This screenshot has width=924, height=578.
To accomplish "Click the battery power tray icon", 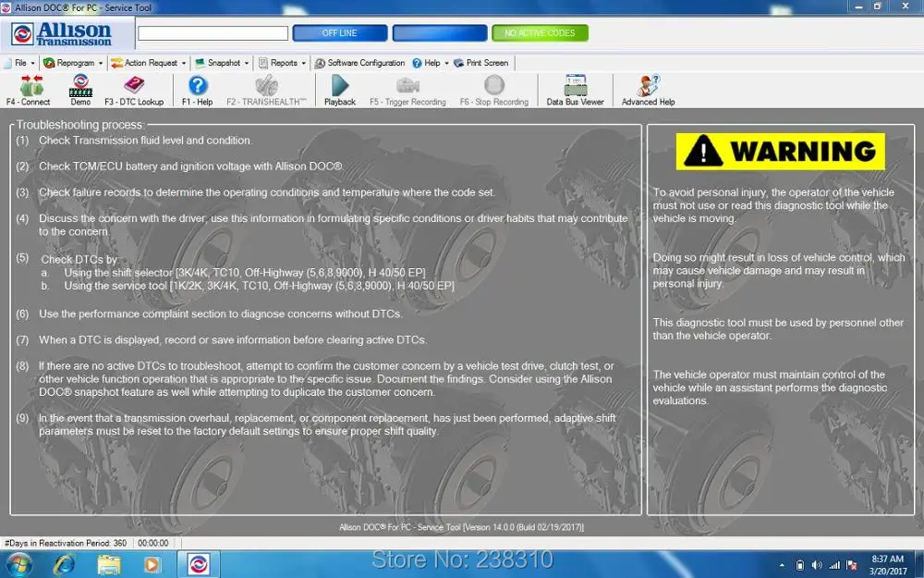I will point(799,566).
